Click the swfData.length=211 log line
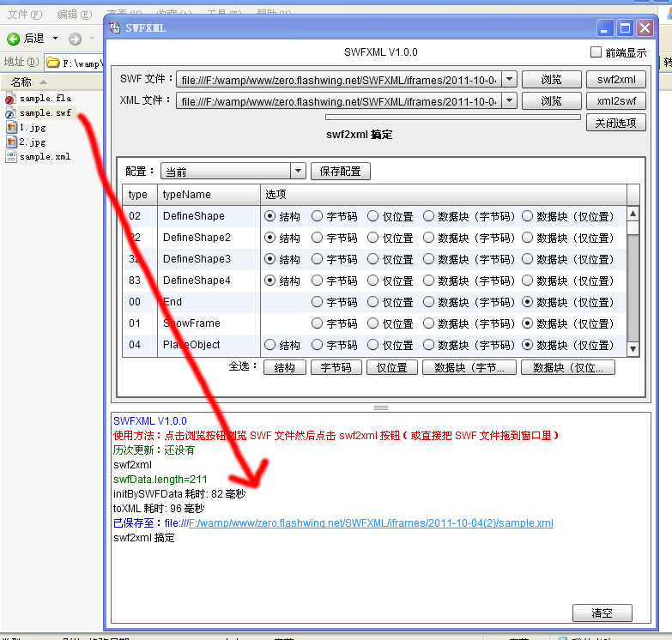Viewport: 672px width, 640px height. [160, 479]
